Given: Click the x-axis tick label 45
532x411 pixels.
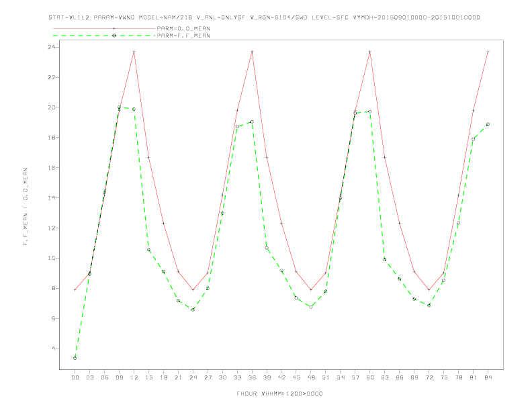Looking at the screenshot, I should click(x=296, y=377).
